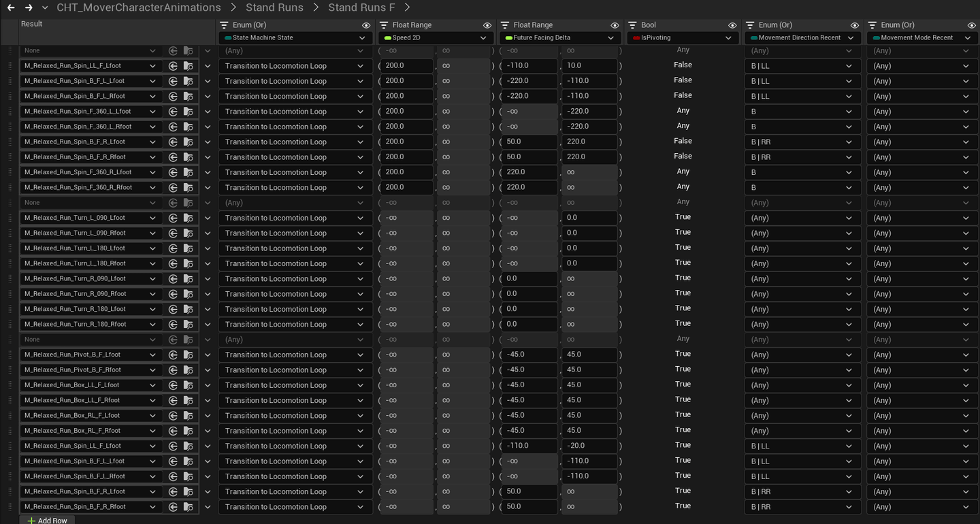980x524 pixels.
Task: Open chevron after CHT_MoverCharacterAnimations breadcrumb
Action: coord(233,7)
